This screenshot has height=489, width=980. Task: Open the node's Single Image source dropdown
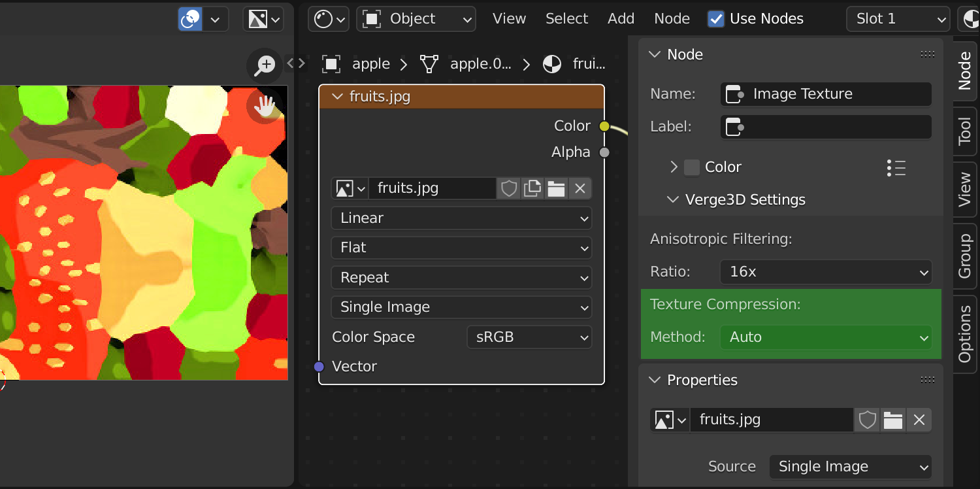pyautogui.click(x=461, y=307)
